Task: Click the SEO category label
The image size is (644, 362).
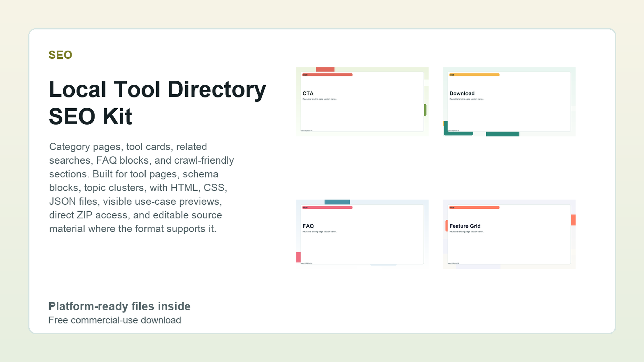Action: 60,55
